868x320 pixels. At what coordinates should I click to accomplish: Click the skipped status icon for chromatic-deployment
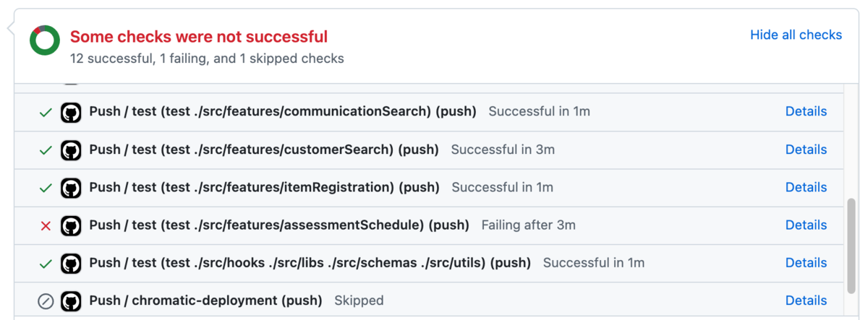tap(46, 300)
